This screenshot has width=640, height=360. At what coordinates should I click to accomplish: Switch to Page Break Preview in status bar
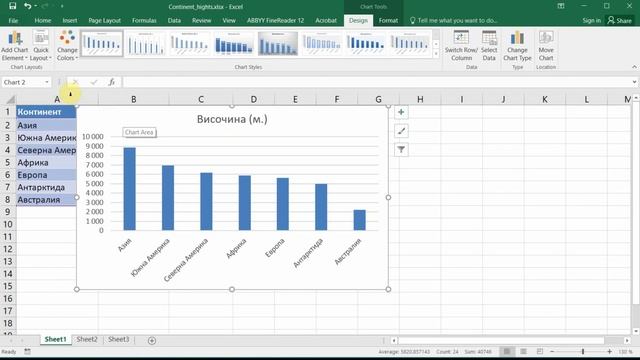click(540, 351)
